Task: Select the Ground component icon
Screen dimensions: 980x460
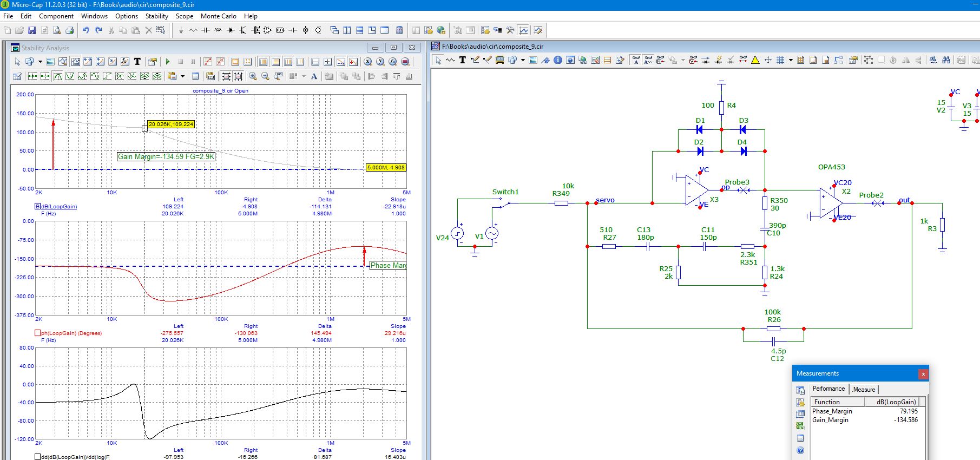Action: tap(181, 30)
